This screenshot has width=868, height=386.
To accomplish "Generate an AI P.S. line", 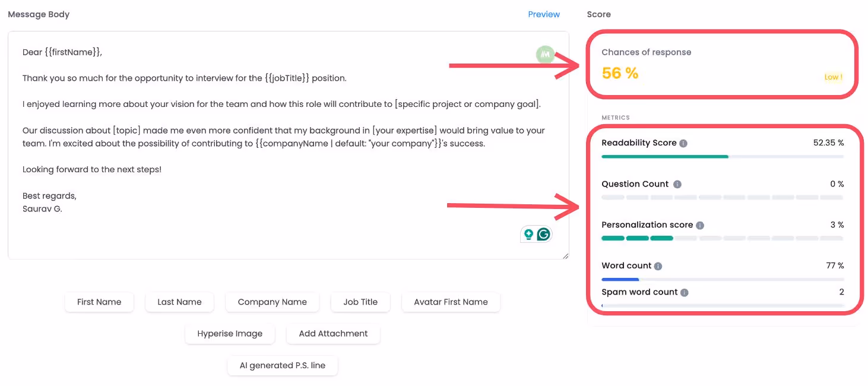I will pos(282,366).
